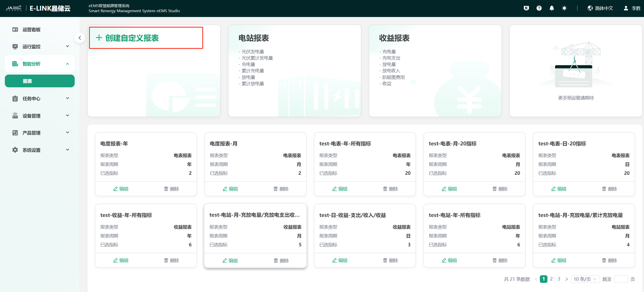Click trash icon on 电度报表-年 card
The width and height of the screenshot is (644, 292).
[166, 189]
